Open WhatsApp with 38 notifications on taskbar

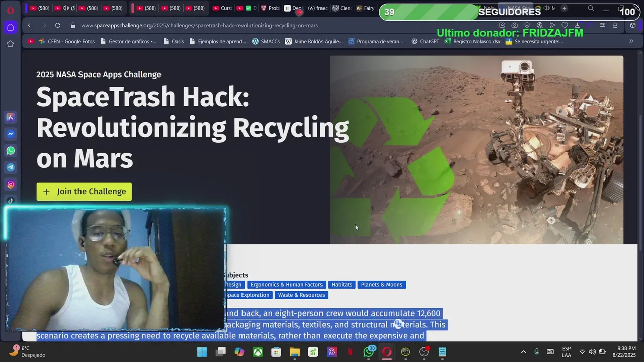click(369, 351)
